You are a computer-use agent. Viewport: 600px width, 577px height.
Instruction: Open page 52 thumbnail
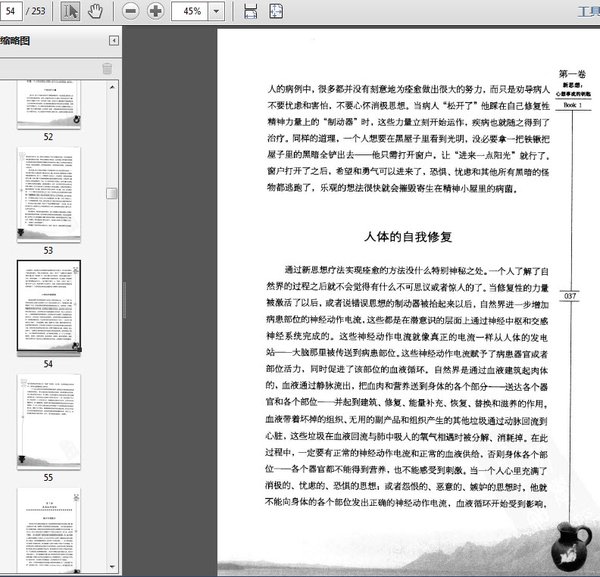click(49, 104)
